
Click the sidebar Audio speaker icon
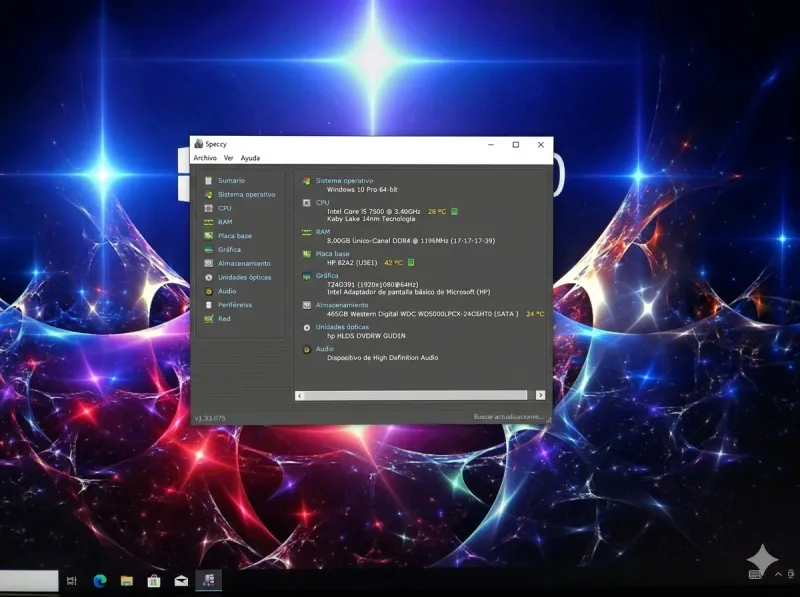tap(208, 291)
